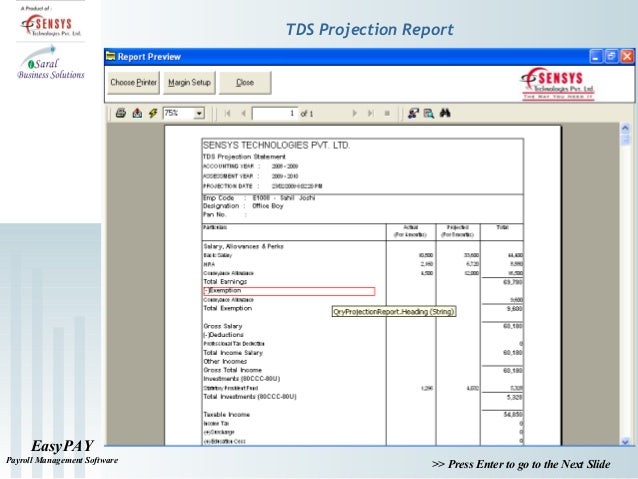638x479 pixels.
Task: Click the Investments (80CCC-80U) label
Action: [242, 379]
